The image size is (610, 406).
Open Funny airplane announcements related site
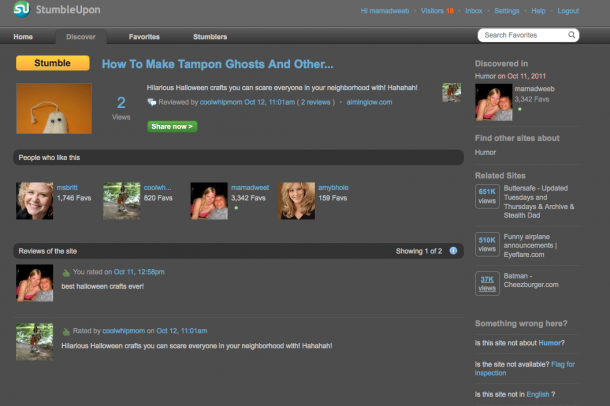(x=530, y=245)
